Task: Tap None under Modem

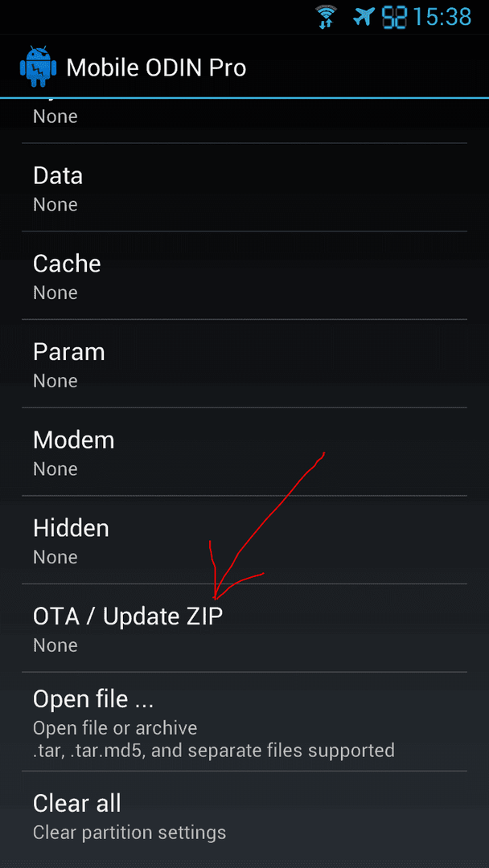Action: tap(55, 469)
